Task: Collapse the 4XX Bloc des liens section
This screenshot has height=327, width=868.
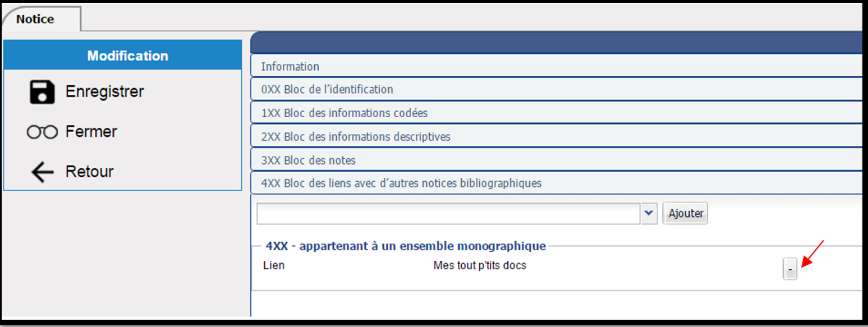Action: tap(556, 183)
